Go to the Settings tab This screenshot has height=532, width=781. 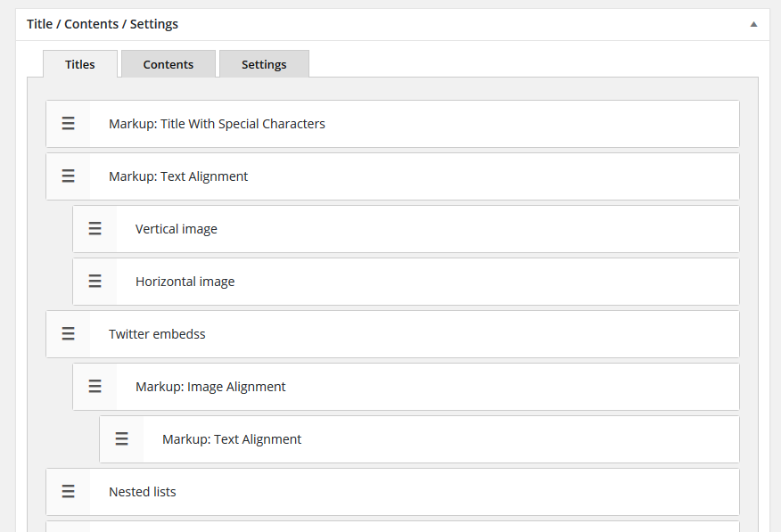[264, 64]
